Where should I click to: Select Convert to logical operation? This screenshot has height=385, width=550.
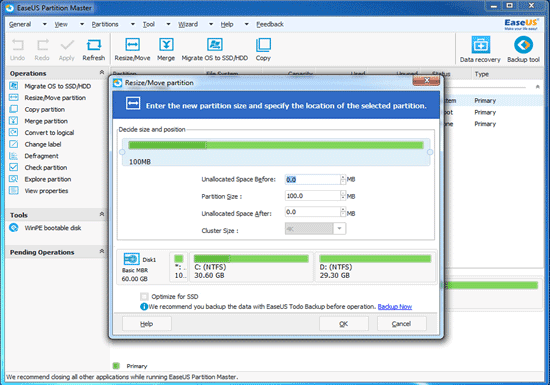point(49,133)
